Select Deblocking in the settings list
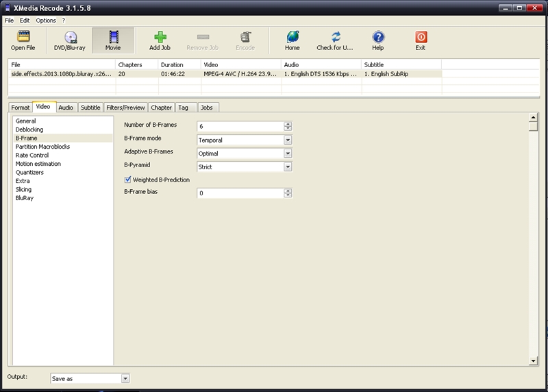Image resolution: width=548 pixels, height=392 pixels. 29,130
